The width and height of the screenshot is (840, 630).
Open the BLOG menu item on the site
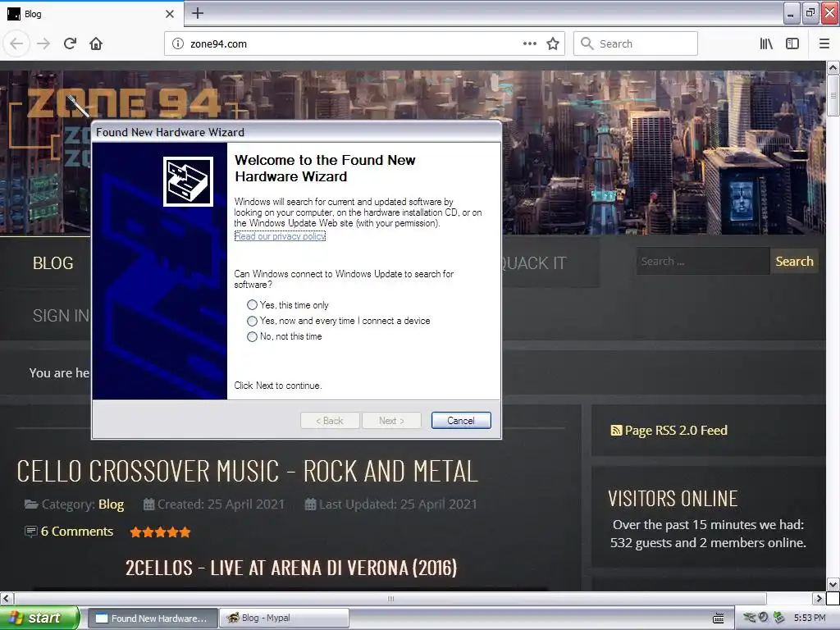(53, 263)
